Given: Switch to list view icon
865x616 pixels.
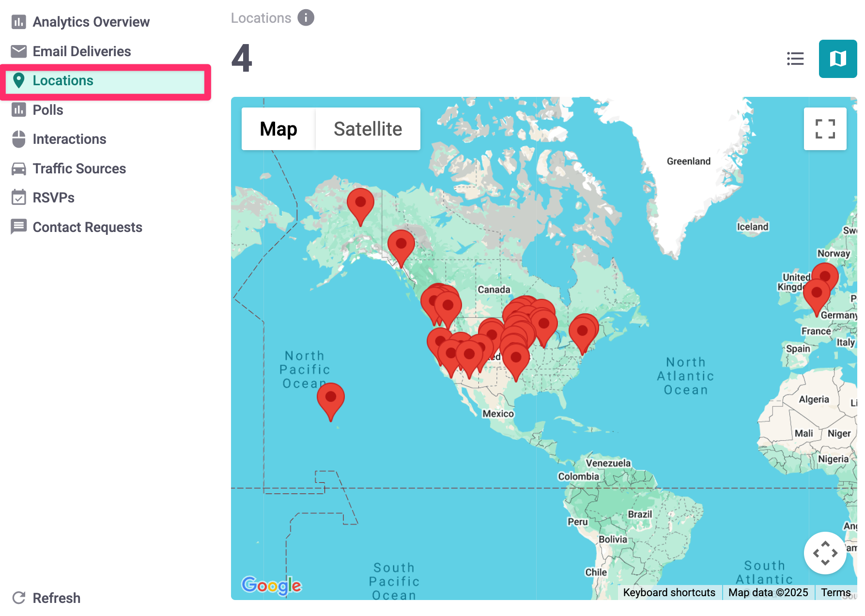Looking at the screenshot, I should pyautogui.click(x=795, y=59).
